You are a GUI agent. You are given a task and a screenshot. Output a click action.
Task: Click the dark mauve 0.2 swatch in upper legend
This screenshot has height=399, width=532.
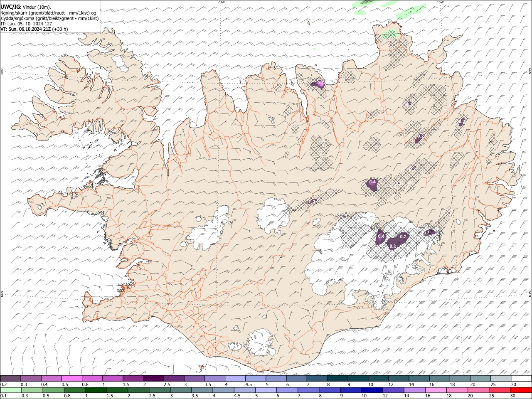10,379
